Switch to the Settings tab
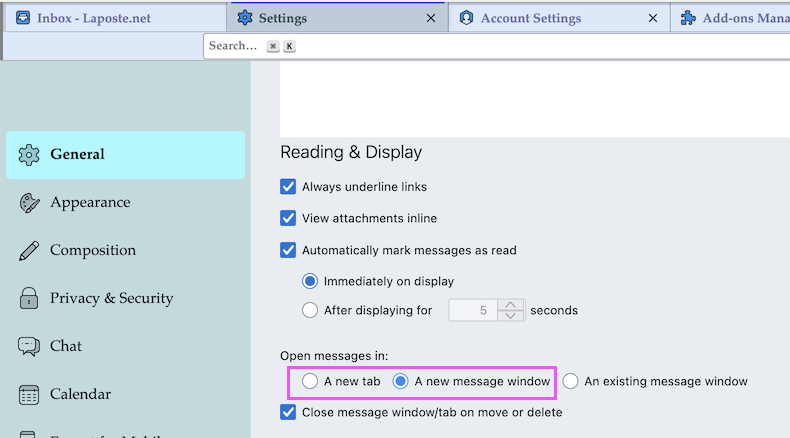The image size is (790, 438). click(x=338, y=18)
